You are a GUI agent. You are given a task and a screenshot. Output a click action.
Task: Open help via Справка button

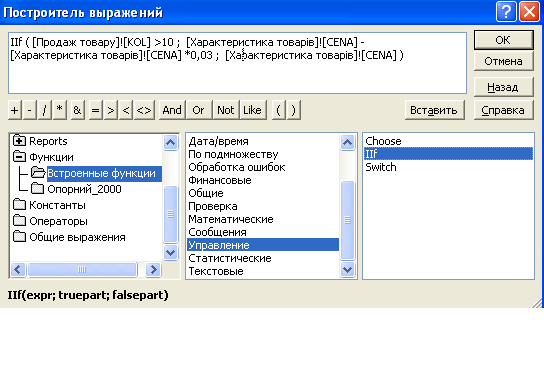click(x=503, y=110)
